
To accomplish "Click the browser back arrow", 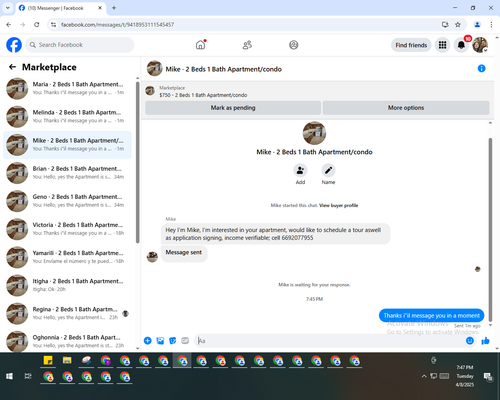I will [x=9, y=24].
